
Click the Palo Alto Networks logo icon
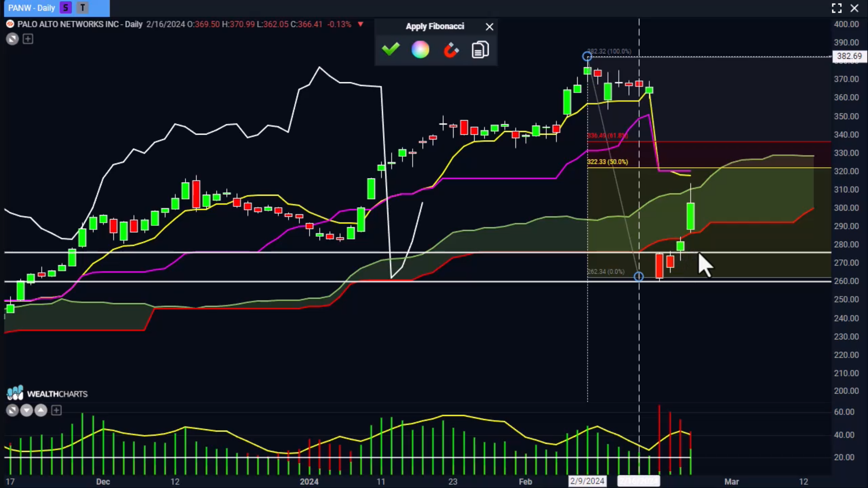(10, 24)
